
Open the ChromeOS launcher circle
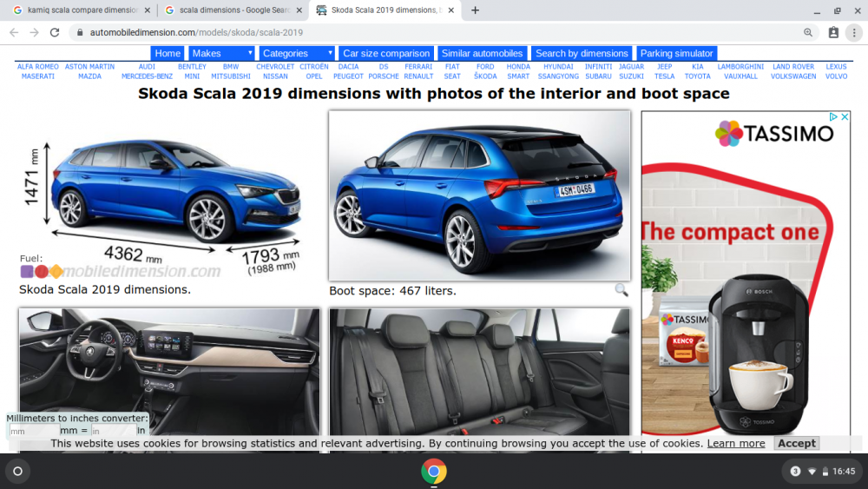(x=17, y=472)
